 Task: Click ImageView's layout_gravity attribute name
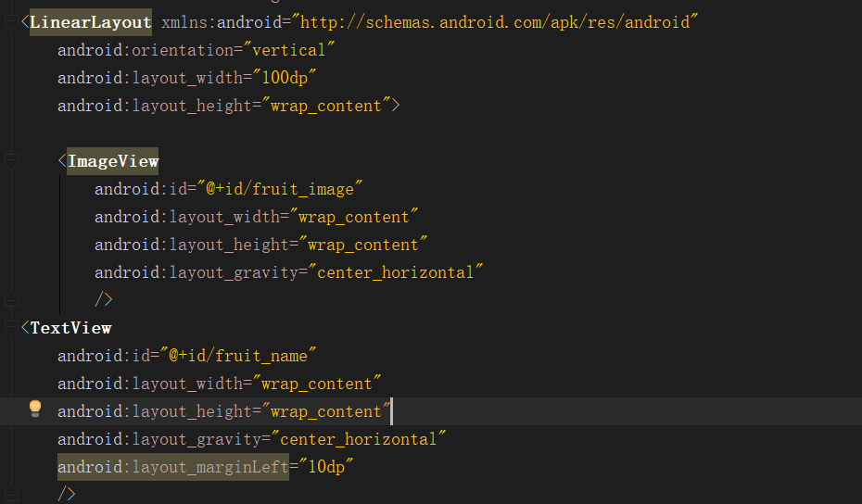coord(196,272)
